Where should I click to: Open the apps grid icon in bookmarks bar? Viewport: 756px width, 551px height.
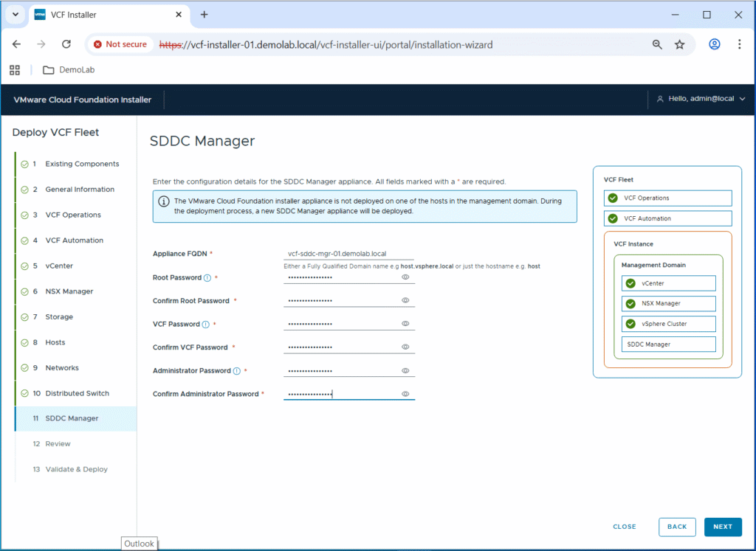coord(14,70)
